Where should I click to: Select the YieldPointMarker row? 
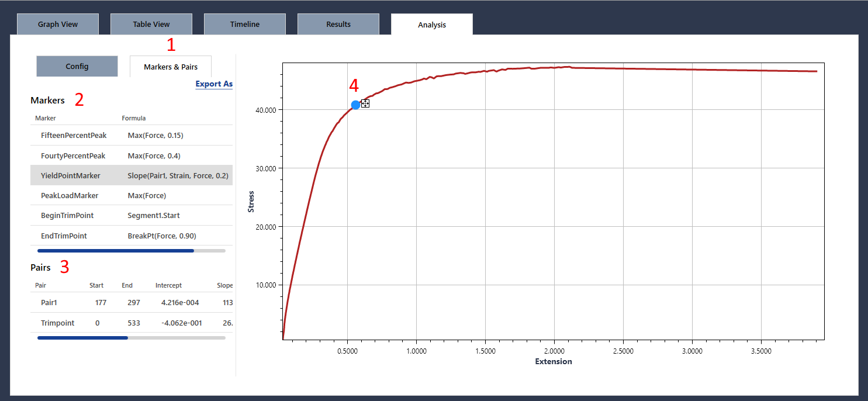[132, 175]
